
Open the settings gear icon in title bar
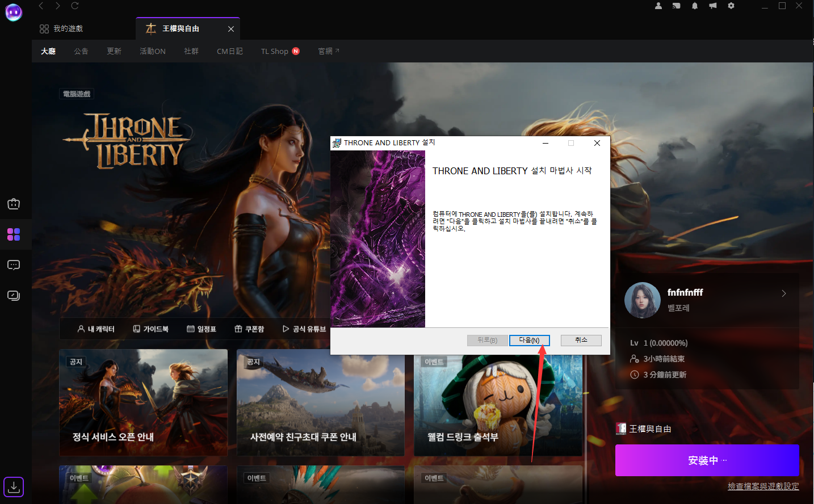[731, 6]
